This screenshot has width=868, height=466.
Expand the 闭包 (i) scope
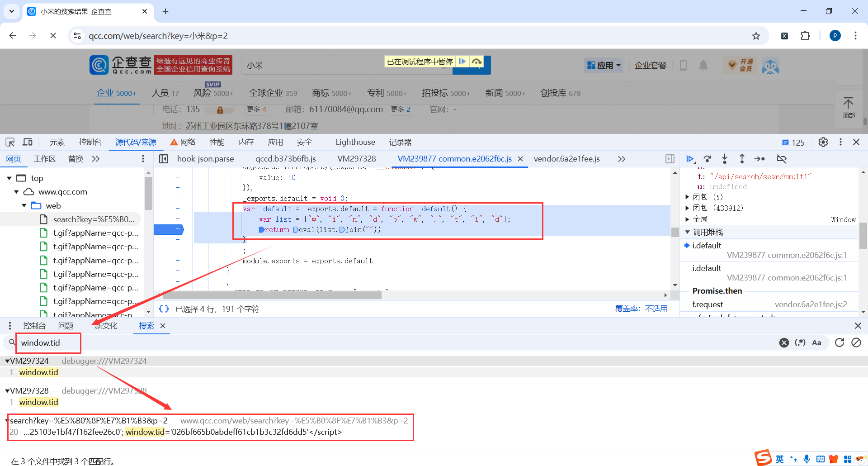coord(687,197)
